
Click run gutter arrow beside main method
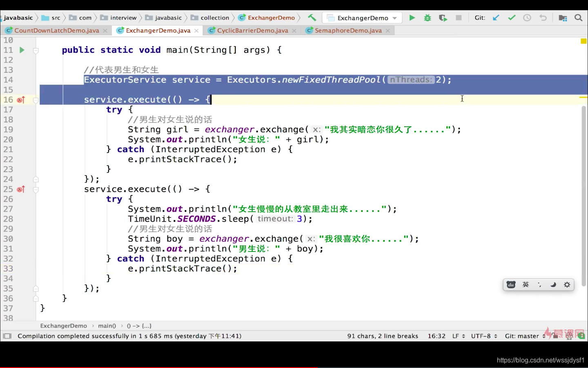pyautogui.click(x=22, y=50)
